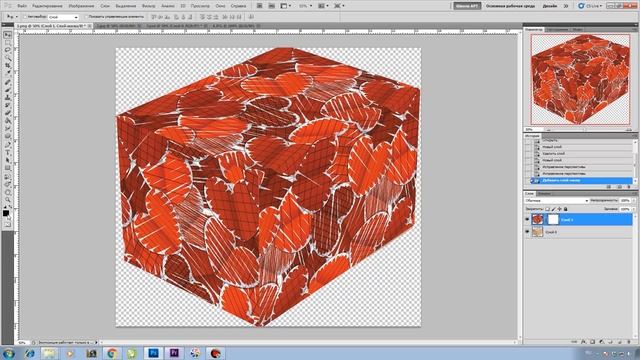The image size is (640, 360).
Task: Select the Shape tool in toolbox
Action: pos(7,168)
